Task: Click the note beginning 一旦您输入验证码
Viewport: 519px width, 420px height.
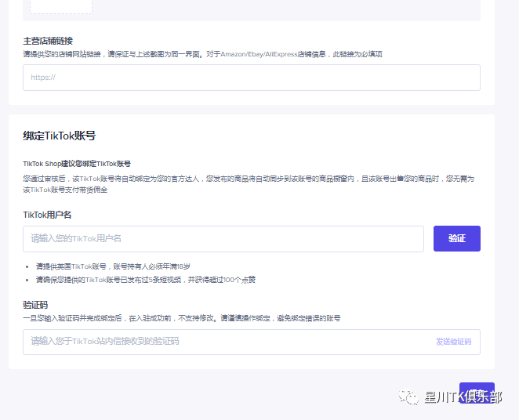Action: tap(182, 318)
